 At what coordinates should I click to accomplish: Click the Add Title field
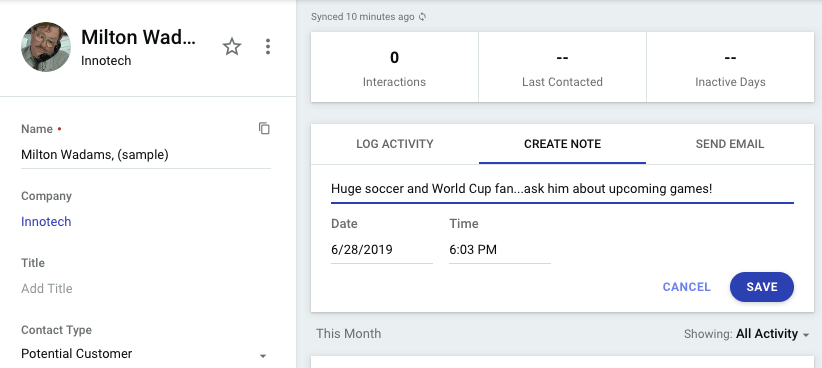pyautogui.click(x=146, y=289)
